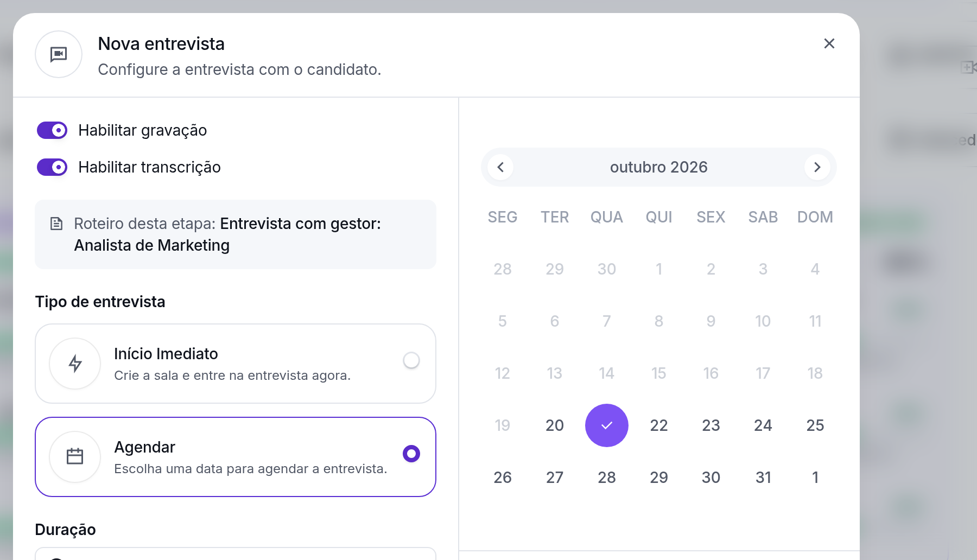Choose day 29 in the last calendar row

tap(659, 478)
